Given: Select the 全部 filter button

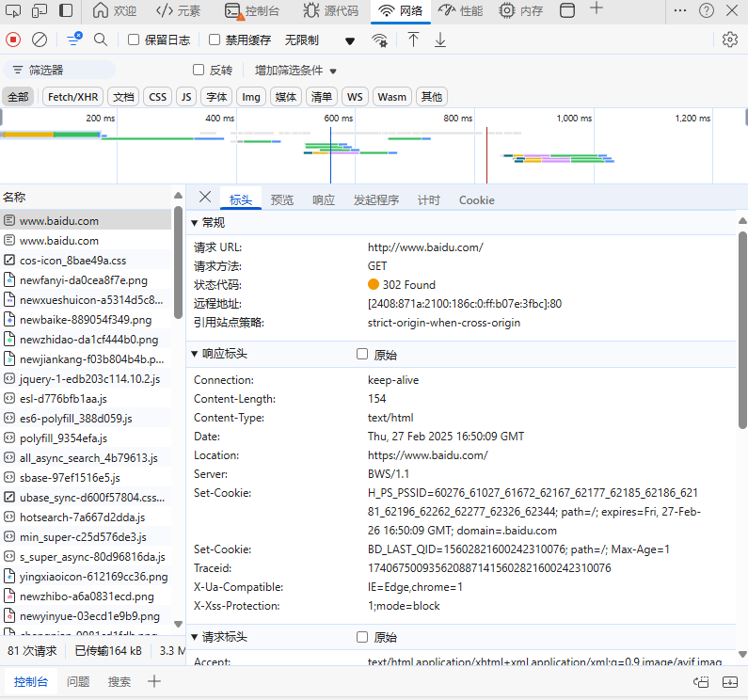Looking at the screenshot, I should tap(18, 97).
